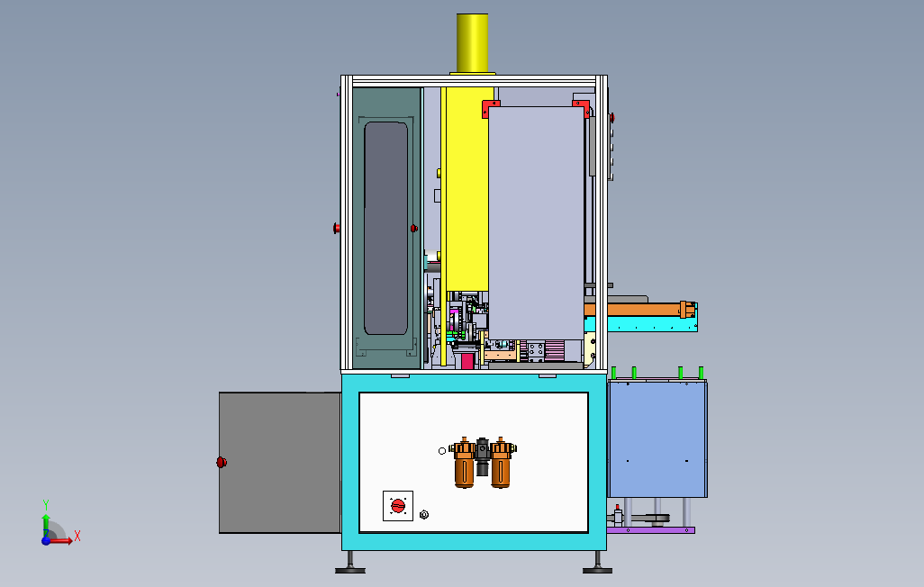Viewport: 924px width, 587px height.
Task: Select the yellow cylinder on top of machine
Action: pyautogui.click(x=472, y=43)
